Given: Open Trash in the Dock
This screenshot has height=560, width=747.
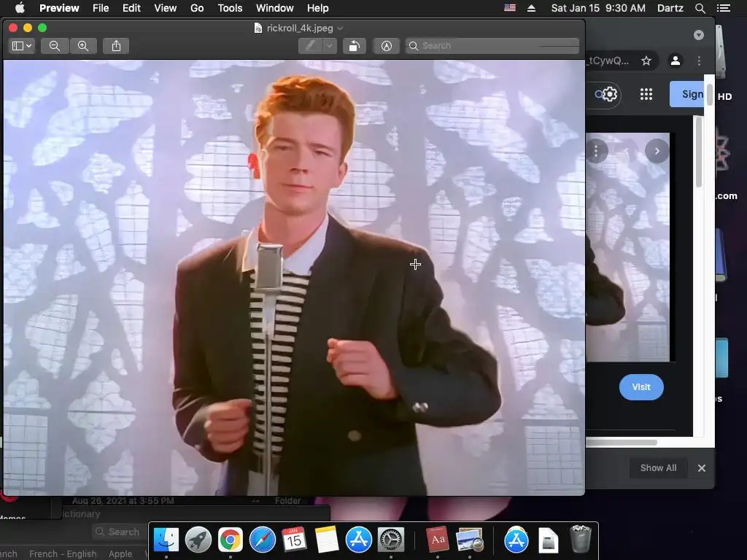Looking at the screenshot, I should [x=580, y=539].
